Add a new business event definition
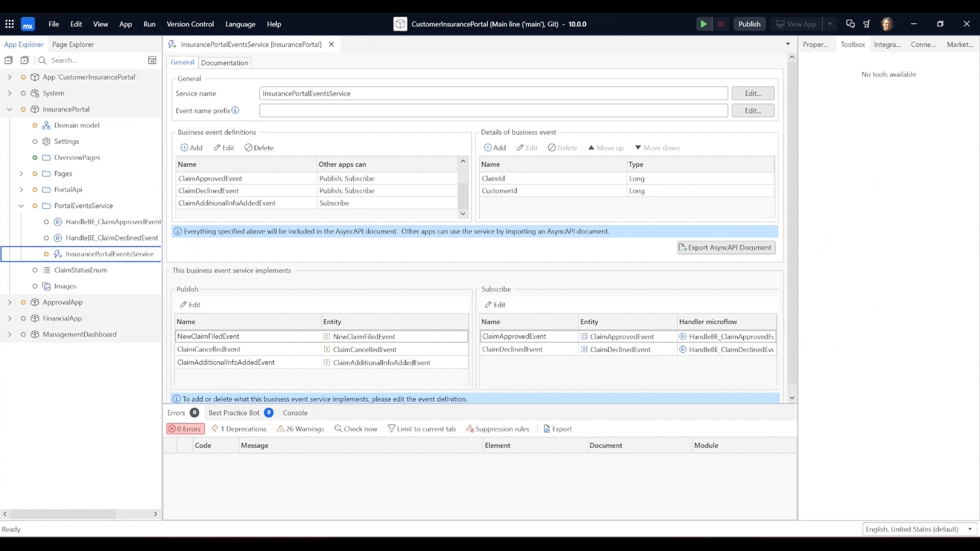The image size is (980, 551). pyautogui.click(x=191, y=148)
